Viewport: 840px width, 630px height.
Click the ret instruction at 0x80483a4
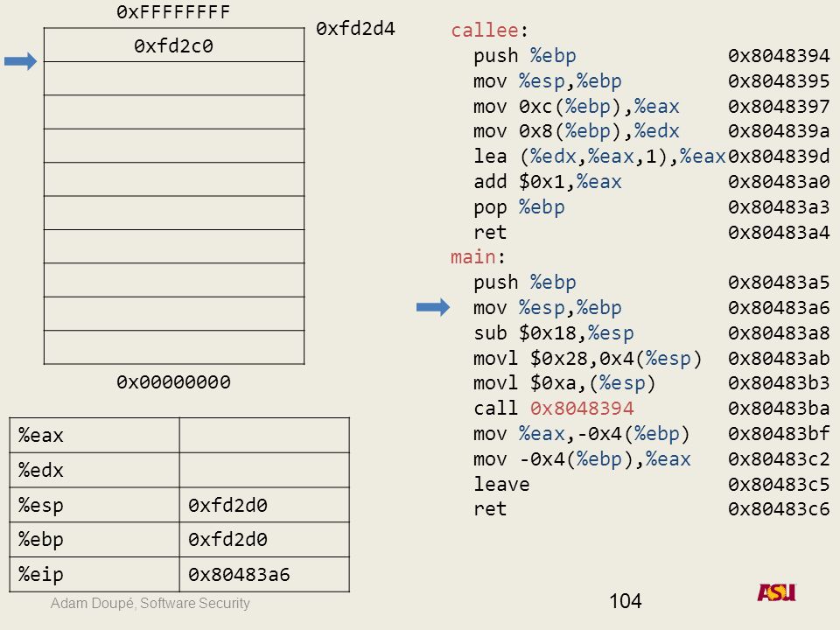[x=490, y=233]
